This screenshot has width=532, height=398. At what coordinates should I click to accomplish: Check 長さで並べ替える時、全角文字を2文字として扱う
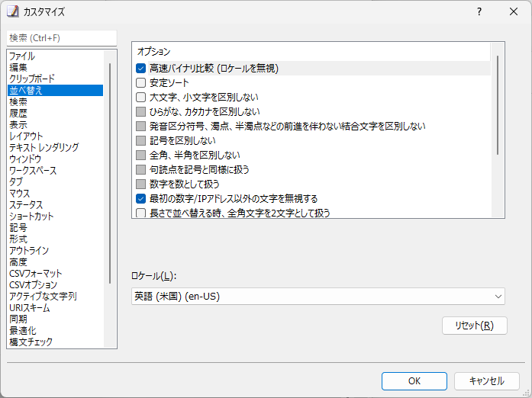[x=140, y=213]
